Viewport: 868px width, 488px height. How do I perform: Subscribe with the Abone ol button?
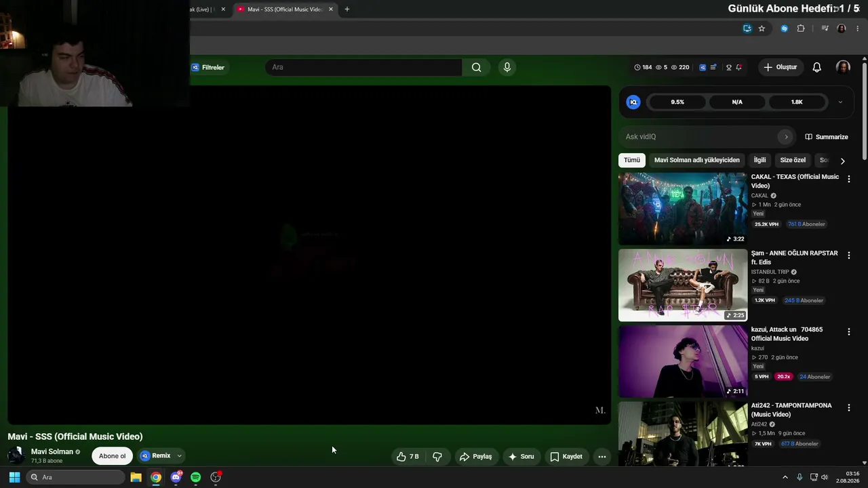[x=113, y=456]
